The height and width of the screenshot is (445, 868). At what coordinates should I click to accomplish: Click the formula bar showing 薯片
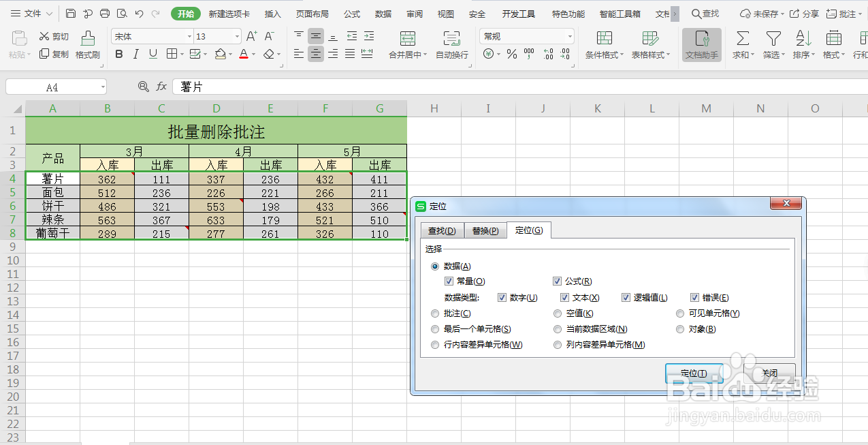520,87
